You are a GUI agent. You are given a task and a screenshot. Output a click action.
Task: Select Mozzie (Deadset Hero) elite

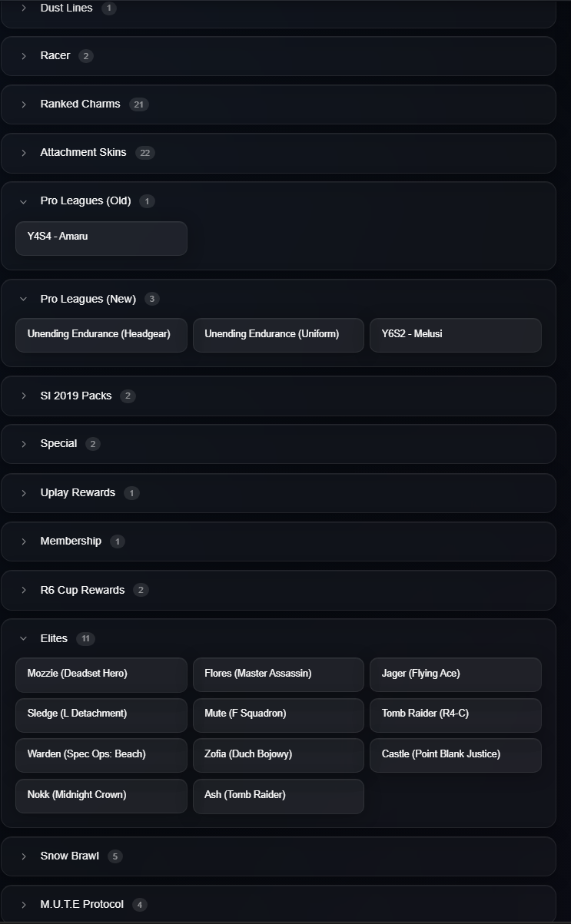click(x=101, y=674)
